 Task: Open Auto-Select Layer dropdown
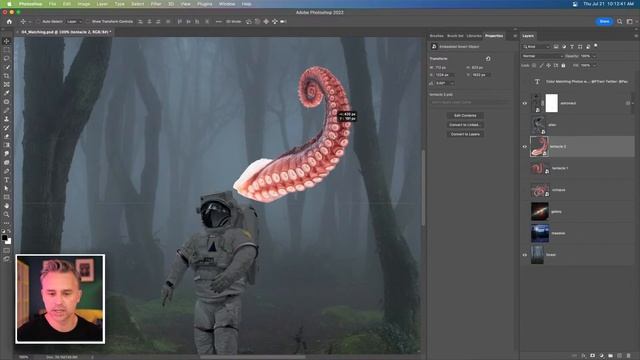74,21
